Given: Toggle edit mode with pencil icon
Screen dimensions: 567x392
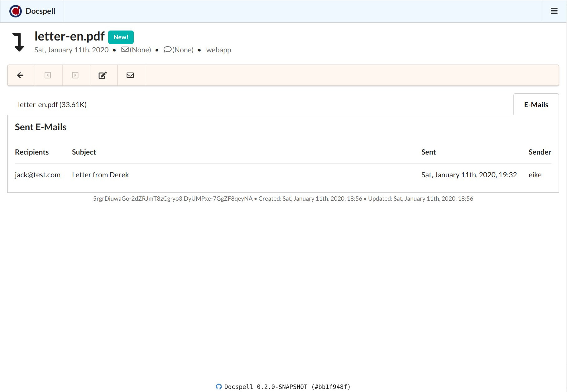Looking at the screenshot, I should 103,75.
